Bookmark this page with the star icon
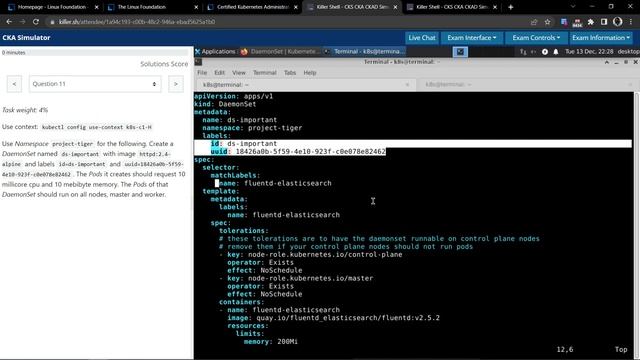 coord(547,22)
